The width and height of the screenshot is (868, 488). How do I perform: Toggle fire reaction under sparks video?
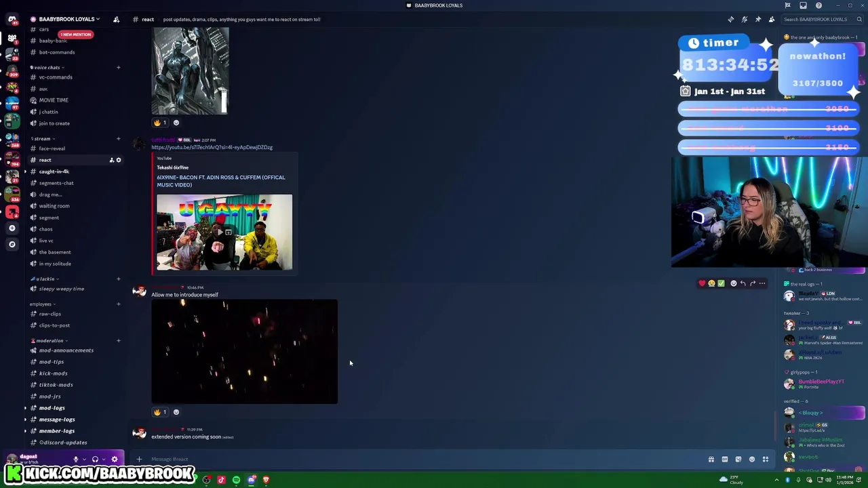(x=160, y=412)
